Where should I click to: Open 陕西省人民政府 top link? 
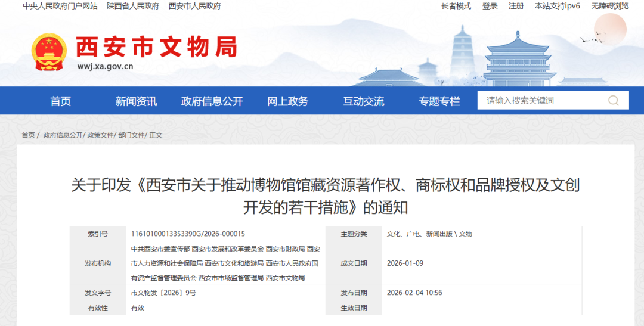132,6
